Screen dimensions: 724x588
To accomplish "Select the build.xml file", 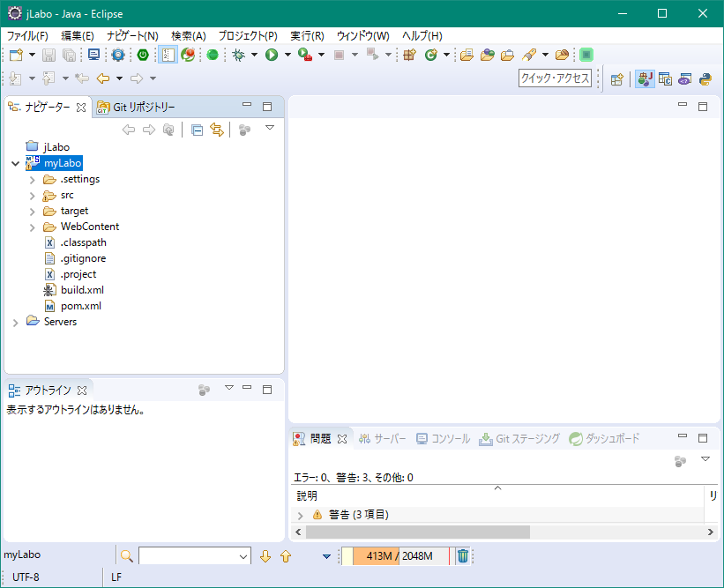I will (x=73, y=290).
